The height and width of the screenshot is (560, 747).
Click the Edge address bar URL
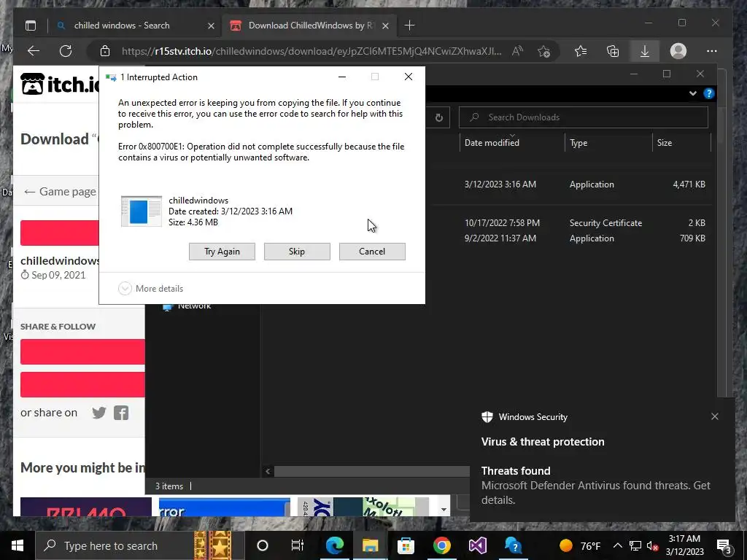pos(311,52)
